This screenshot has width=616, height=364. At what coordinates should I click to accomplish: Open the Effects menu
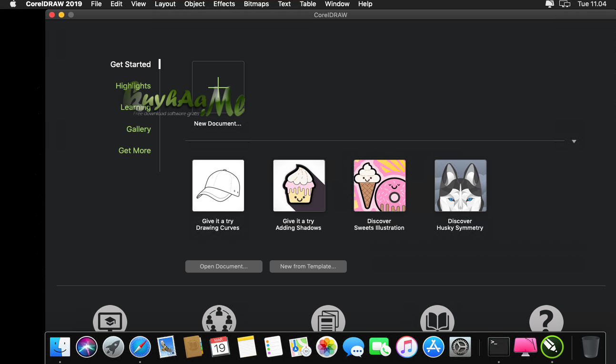click(x=224, y=4)
